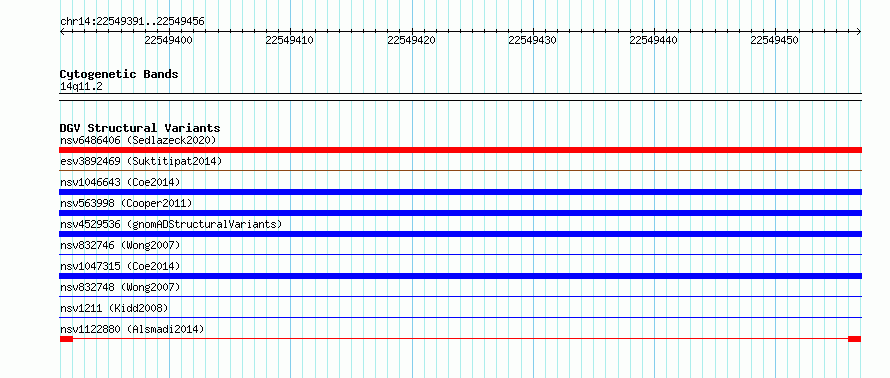
Task: Open the nsv832746 (Wong2007) label
Action: 120,245
